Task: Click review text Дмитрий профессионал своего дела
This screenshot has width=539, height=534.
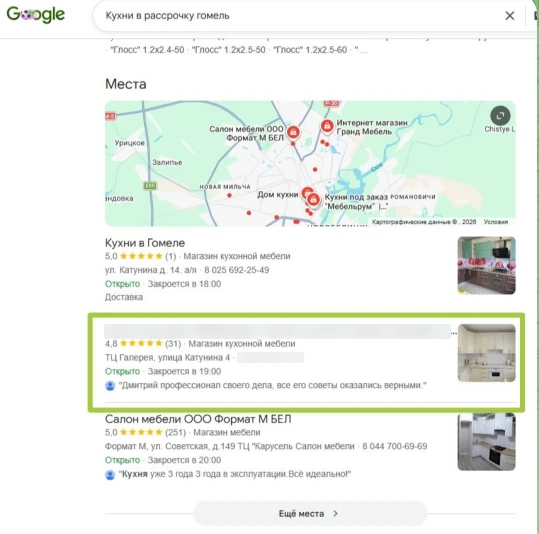Action: coord(273,385)
